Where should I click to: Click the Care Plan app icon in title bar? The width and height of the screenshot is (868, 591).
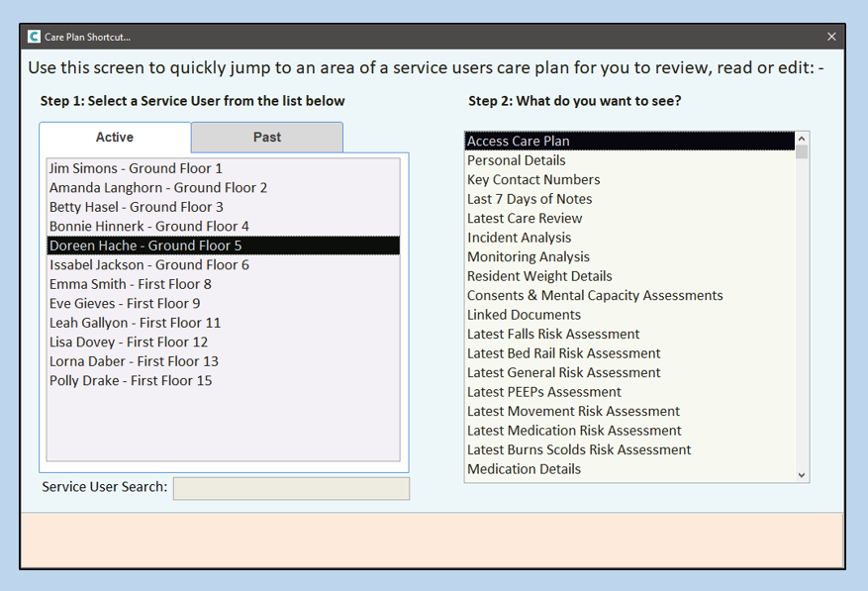[x=35, y=37]
